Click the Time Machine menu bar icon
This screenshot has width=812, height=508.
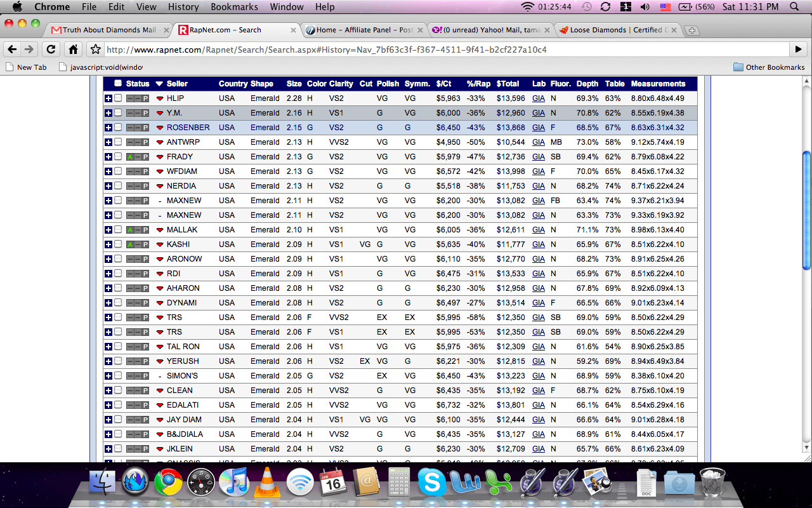[587, 7]
